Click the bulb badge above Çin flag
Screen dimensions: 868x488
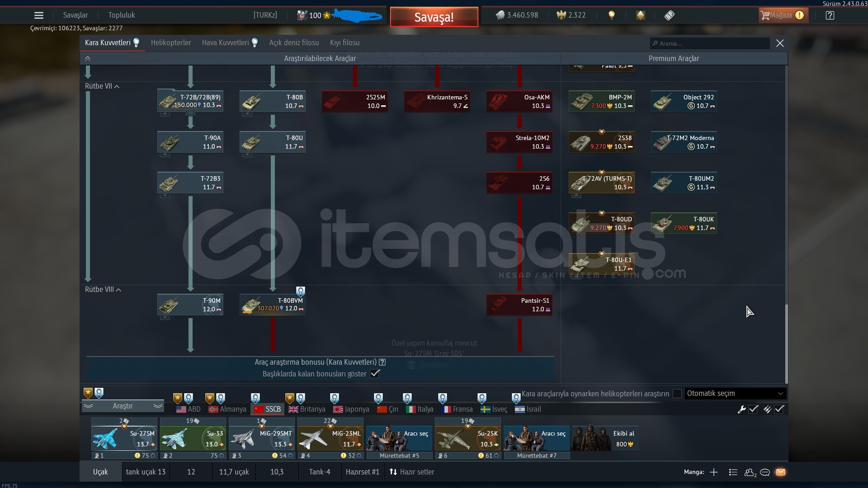tap(378, 398)
